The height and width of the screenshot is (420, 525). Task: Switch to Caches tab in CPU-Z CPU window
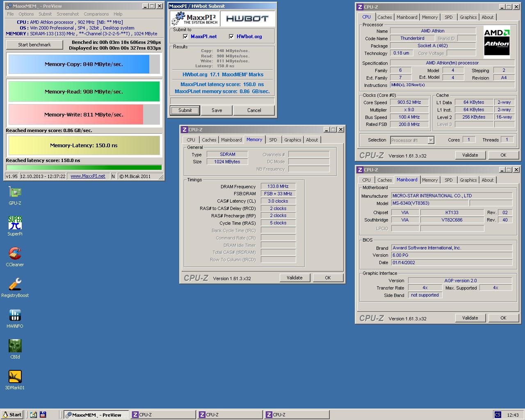coord(384,17)
